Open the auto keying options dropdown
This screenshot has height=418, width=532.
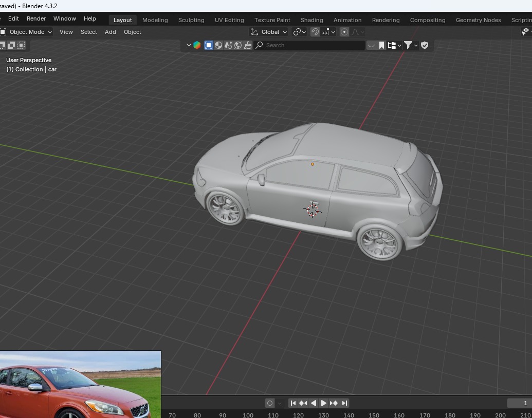[x=280, y=403]
